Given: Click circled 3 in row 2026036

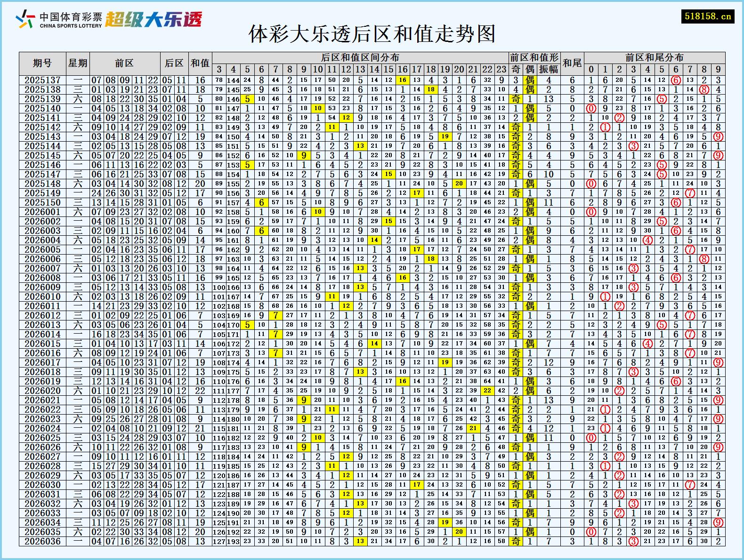Looking at the screenshot, I should (633, 541).
